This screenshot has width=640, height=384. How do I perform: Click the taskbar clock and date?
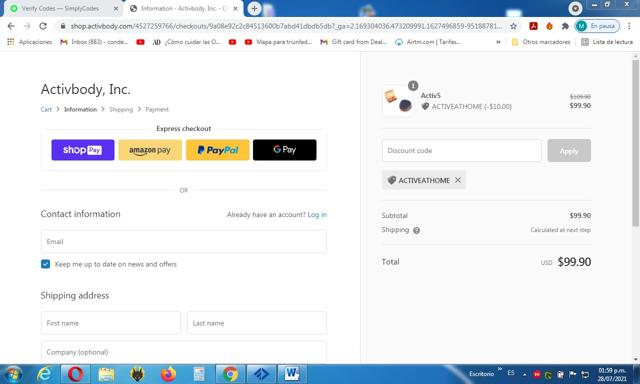pyautogui.click(x=612, y=375)
